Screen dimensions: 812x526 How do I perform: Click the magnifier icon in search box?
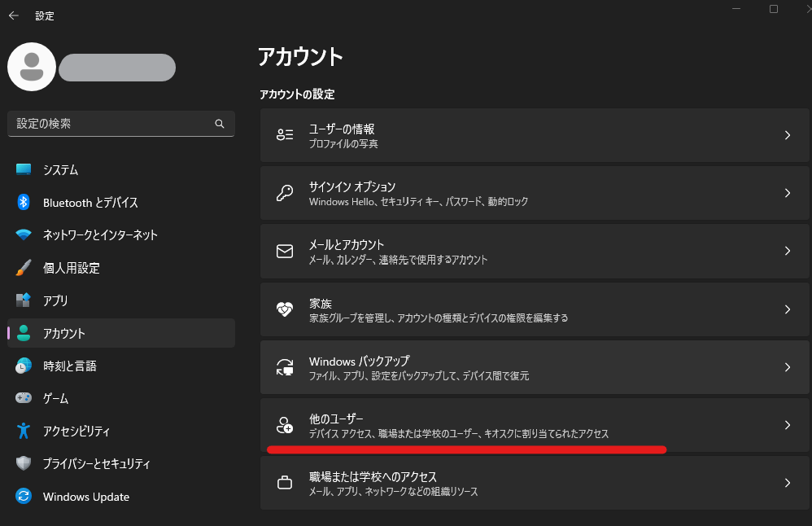click(x=220, y=123)
